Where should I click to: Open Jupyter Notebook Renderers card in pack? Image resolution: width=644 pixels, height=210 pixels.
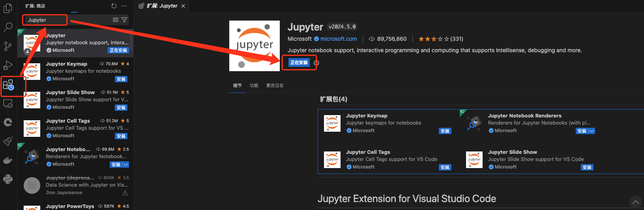531,123
